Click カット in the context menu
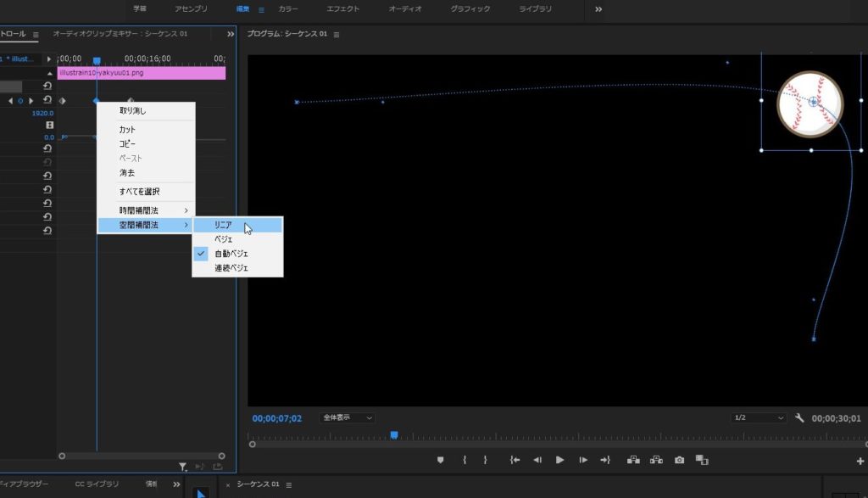The width and height of the screenshot is (868, 498). click(x=127, y=129)
